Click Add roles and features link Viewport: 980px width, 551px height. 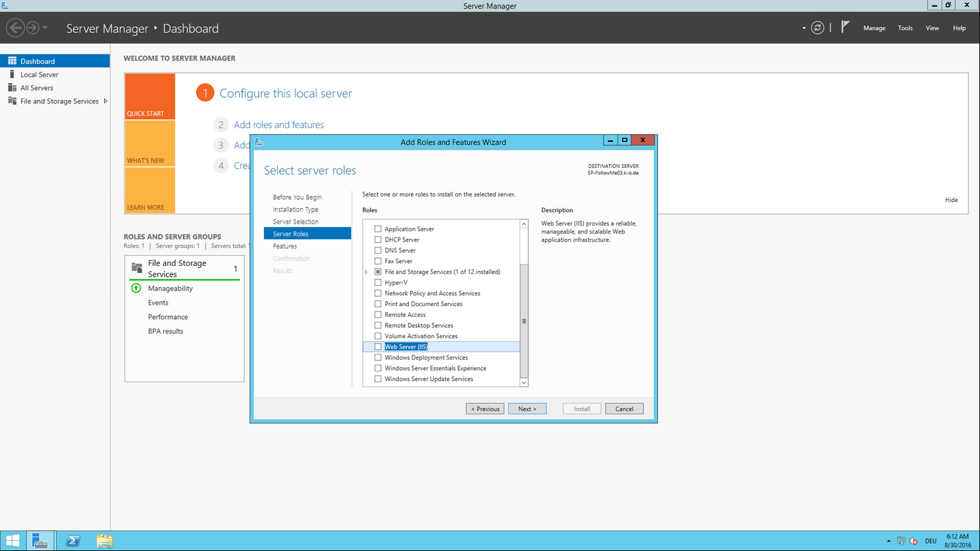279,124
